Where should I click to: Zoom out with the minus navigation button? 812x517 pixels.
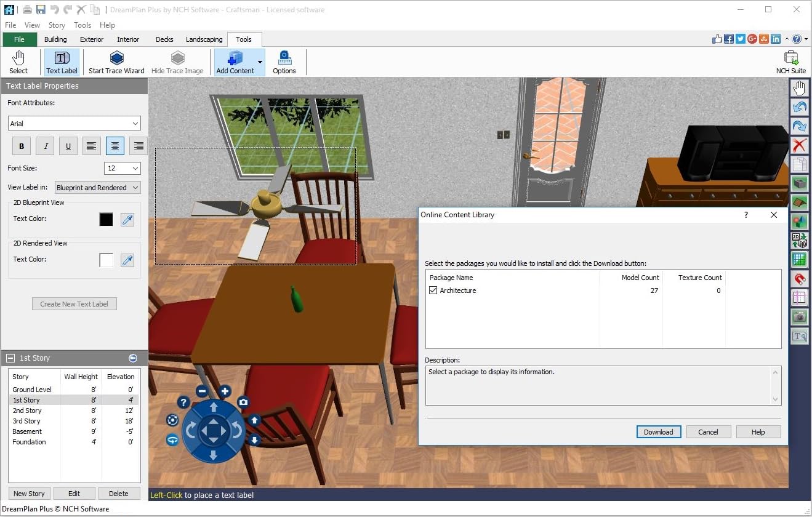(x=202, y=391)
